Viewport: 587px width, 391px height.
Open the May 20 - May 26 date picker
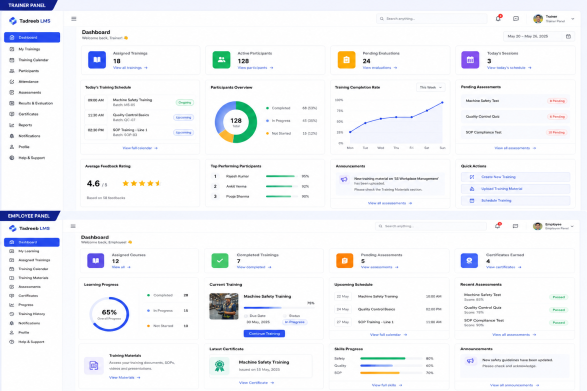point(539,36)
